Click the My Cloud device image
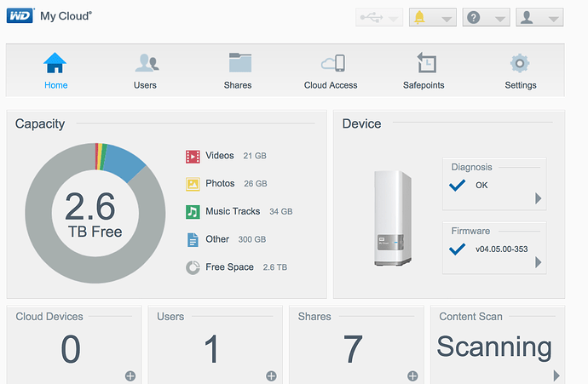588x384 pixels. coord(393,219)
